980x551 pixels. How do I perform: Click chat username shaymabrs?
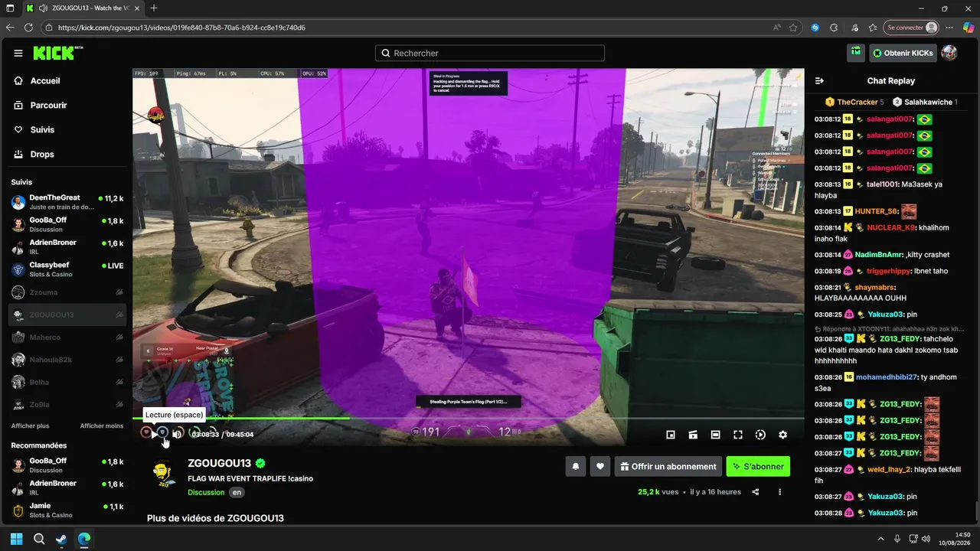click(874, 288)
